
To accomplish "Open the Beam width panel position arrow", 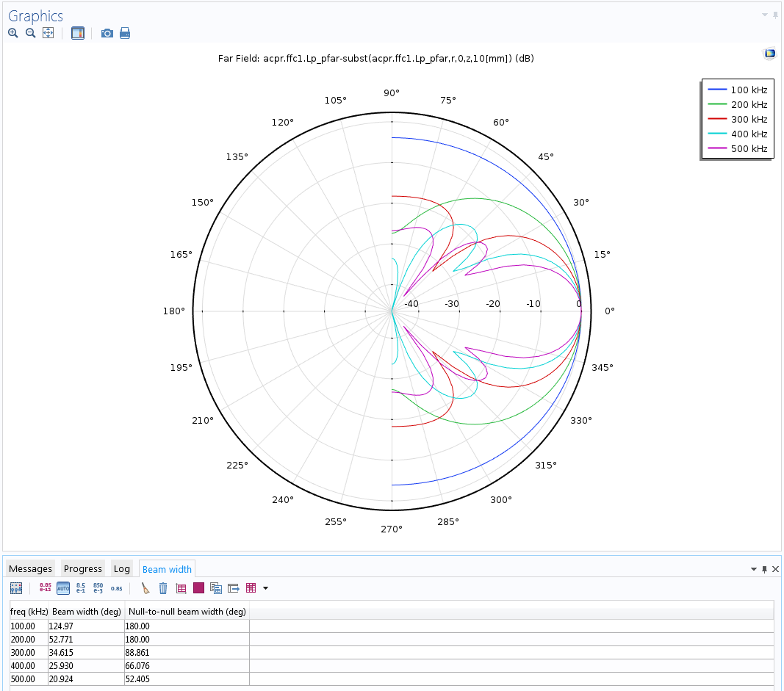I will pyautogui.click(x=753, y=569).
